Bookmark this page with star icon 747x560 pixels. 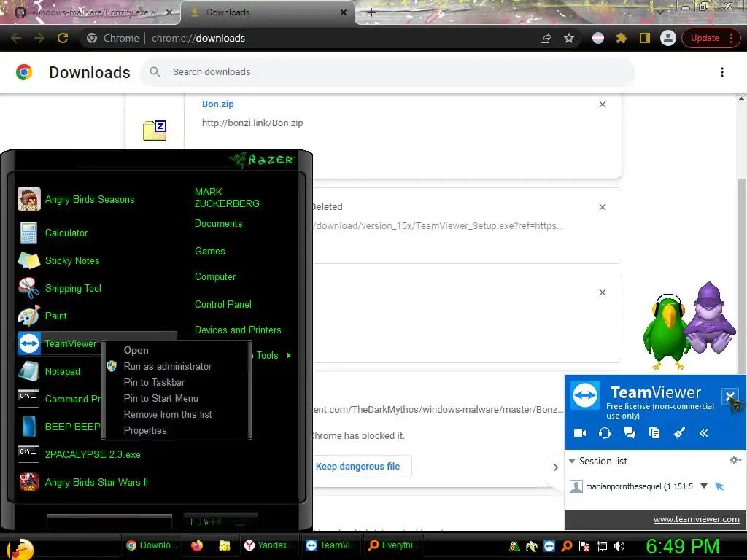(x=569, y=38)
